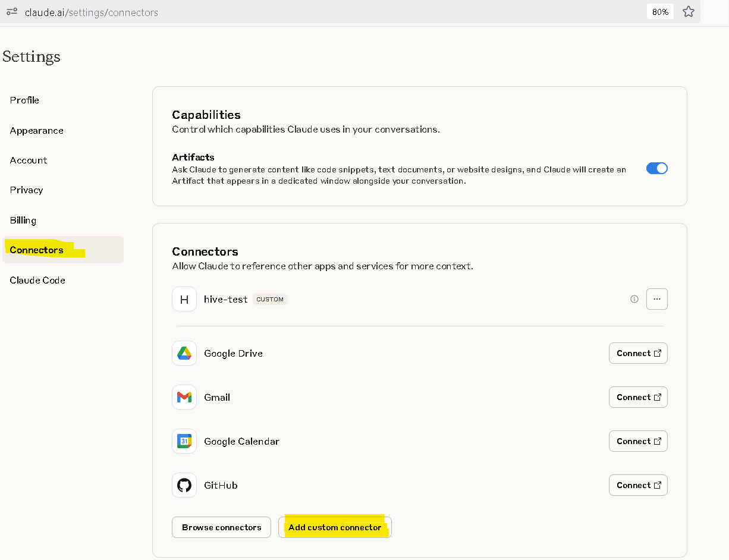Viewport: 729px width, 560px height.
Task: Click Add custom connector
Action: [x=335, y=527]
